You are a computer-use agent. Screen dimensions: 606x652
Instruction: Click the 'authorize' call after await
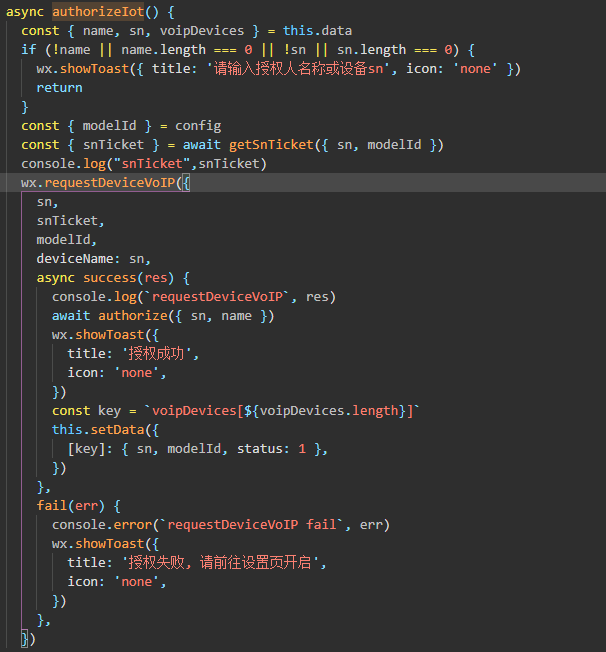(133, 316)
